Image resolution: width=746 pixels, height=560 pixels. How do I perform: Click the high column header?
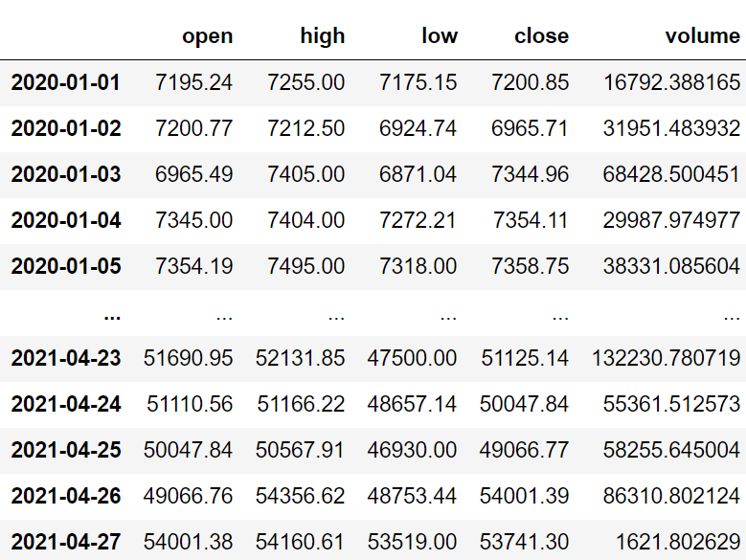click(x=323, y=35)
